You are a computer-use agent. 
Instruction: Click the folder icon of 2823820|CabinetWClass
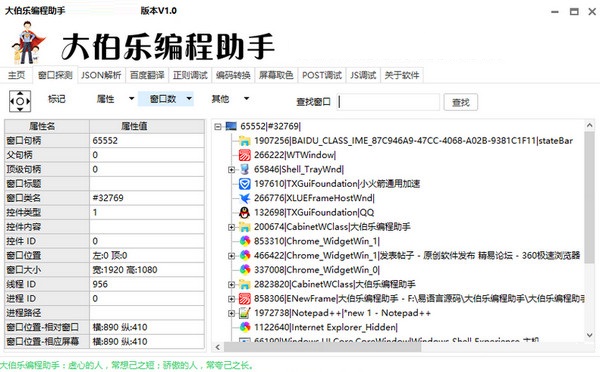coord(245,284)
